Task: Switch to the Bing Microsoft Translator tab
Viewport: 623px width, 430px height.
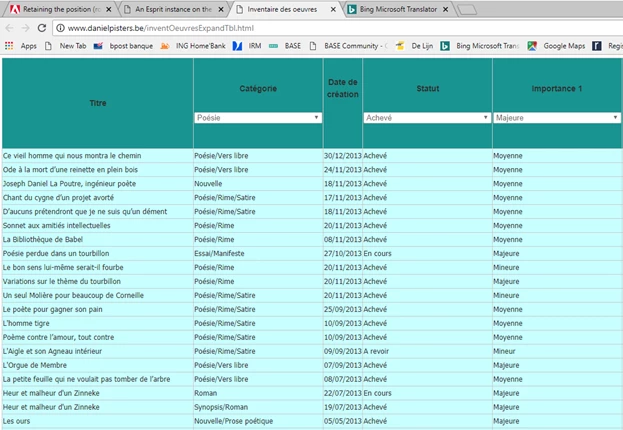Action: (398, 9)
